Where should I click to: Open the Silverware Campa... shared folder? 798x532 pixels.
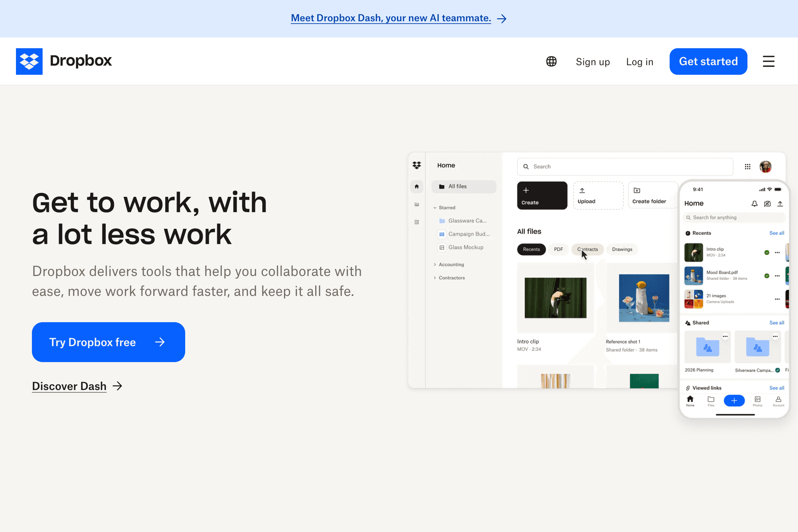tap(757, 347)
